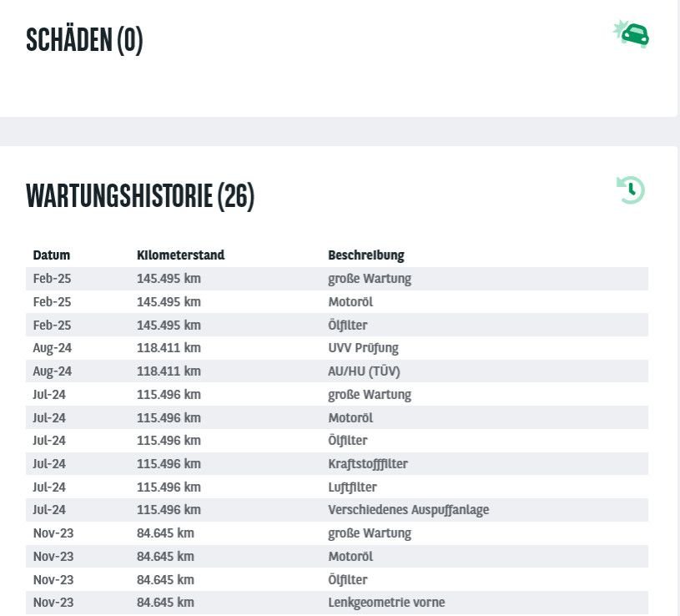Image resolution: width=680 pixels, height=616 pixels.
Task: Click the Beschreibung column header
Action: click(366, 255)
